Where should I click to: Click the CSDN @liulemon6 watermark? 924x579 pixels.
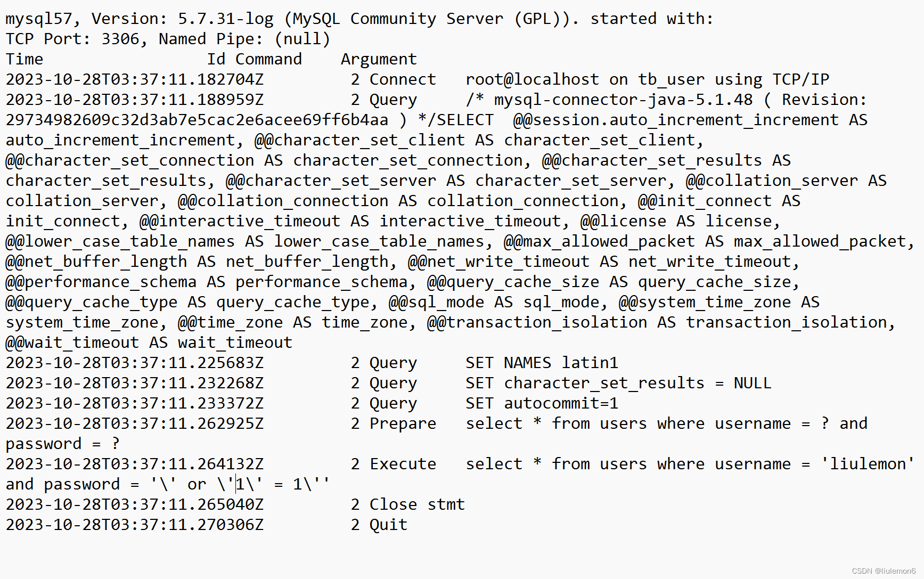tap(884, 571)
